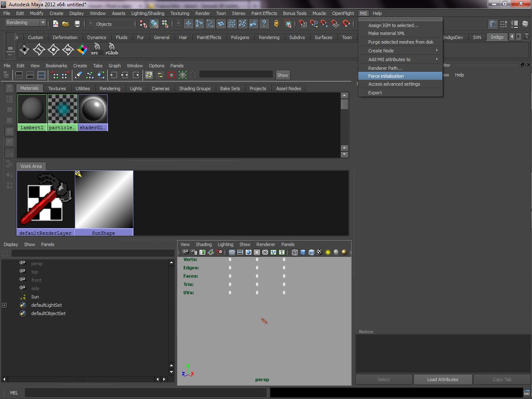This screenshot has width=532, height=399.
Task: Click the Show button in Hypershade toolbar
Action: [283, 75]
